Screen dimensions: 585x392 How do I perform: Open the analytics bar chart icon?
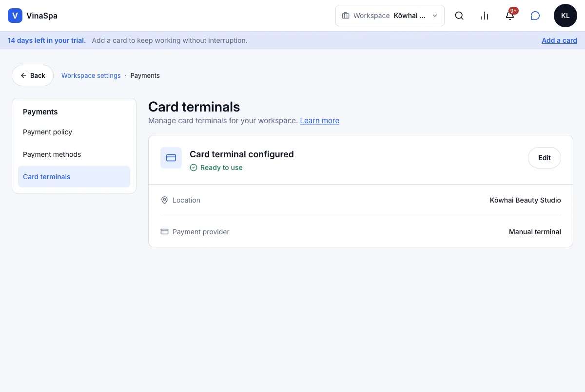485,16
